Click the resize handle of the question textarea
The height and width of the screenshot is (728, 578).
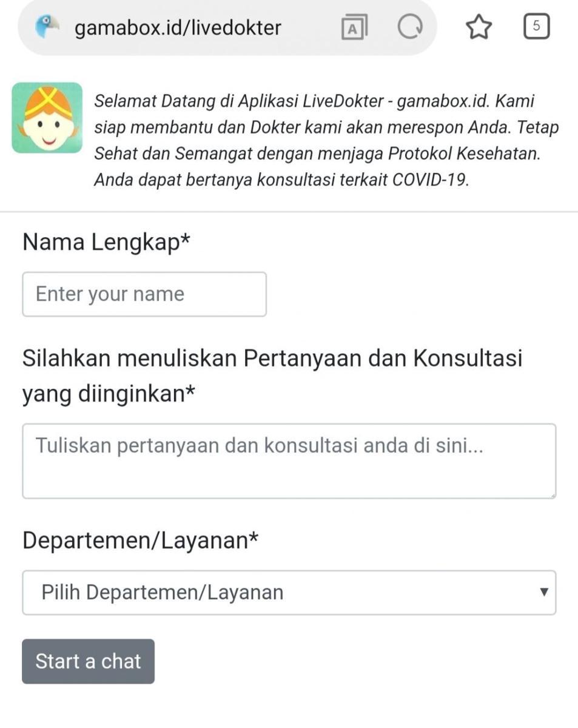click(x=552, y=495)
